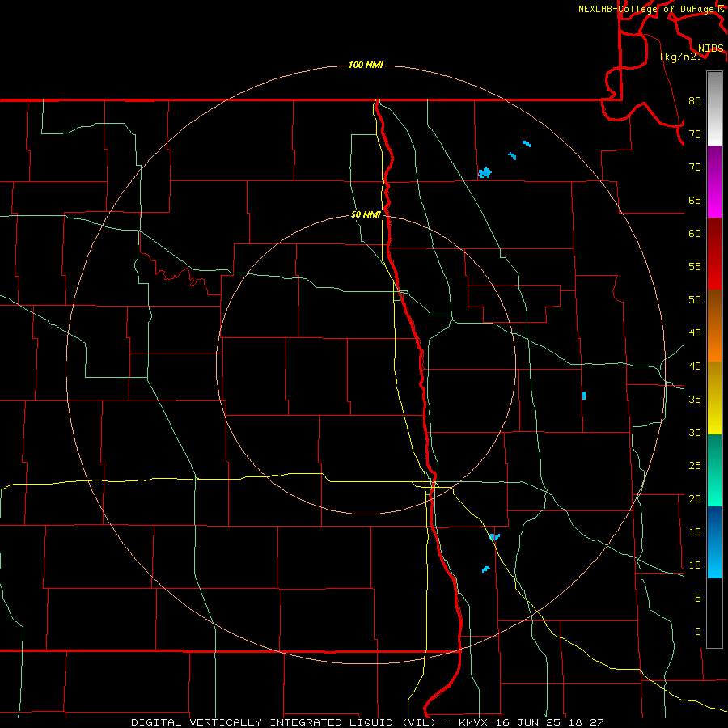Click the 75 value on the color scale

point(695,133)
